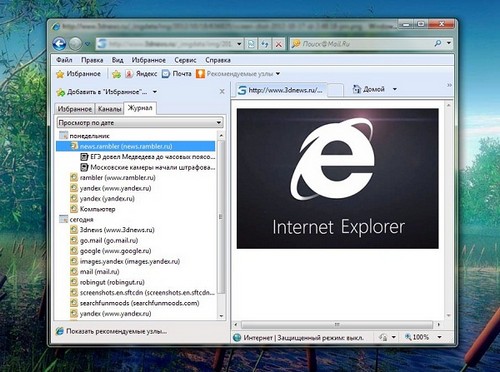500x372 pixels.
Task: Open the Сервис menu
Action: (185, 60)
